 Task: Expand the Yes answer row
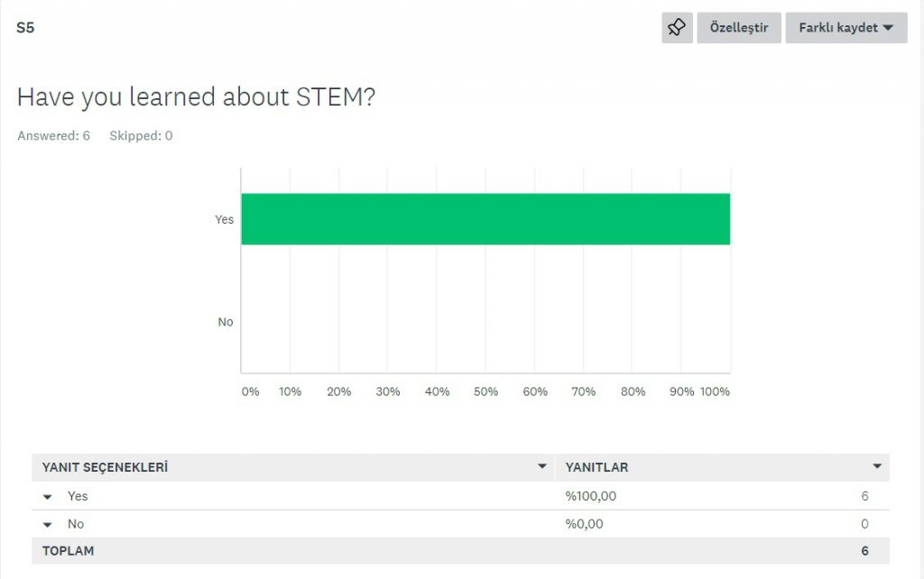click(x=48, y=497)
